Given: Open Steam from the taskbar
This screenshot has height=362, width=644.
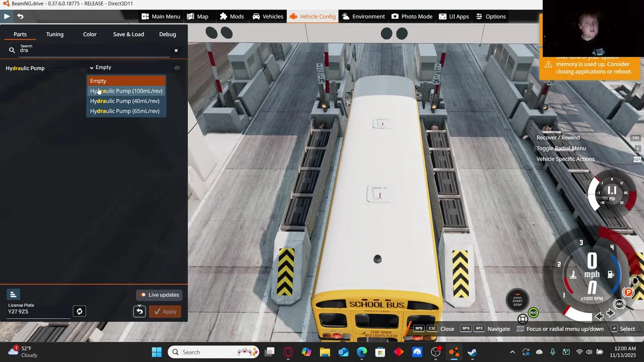Looking at the screenshot, I should click(x=472, y=352).
